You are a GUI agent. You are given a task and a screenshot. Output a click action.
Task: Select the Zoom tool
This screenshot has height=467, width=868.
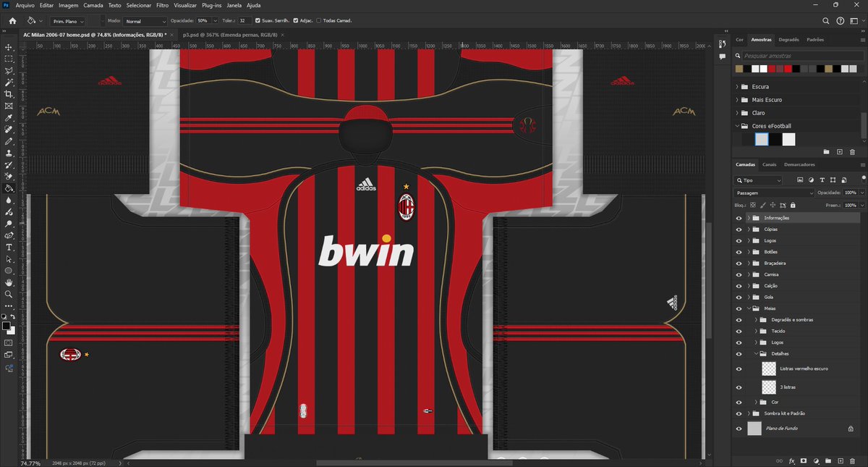(x=9, y=294)
